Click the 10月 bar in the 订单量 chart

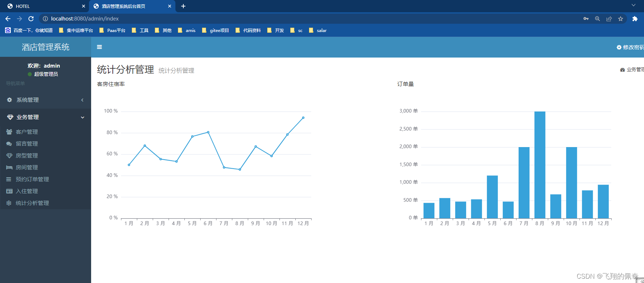pos(572,183)
